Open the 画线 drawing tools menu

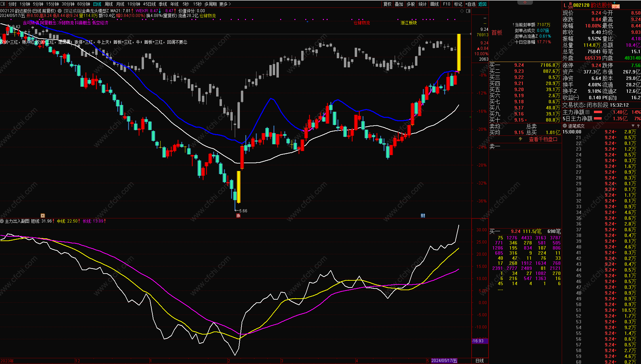tap(434, 4)
